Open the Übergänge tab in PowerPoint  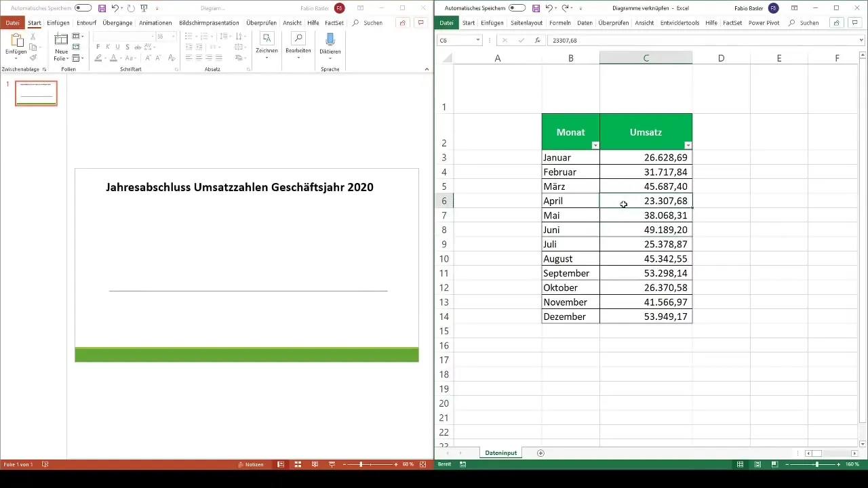[x=117, y=22]
